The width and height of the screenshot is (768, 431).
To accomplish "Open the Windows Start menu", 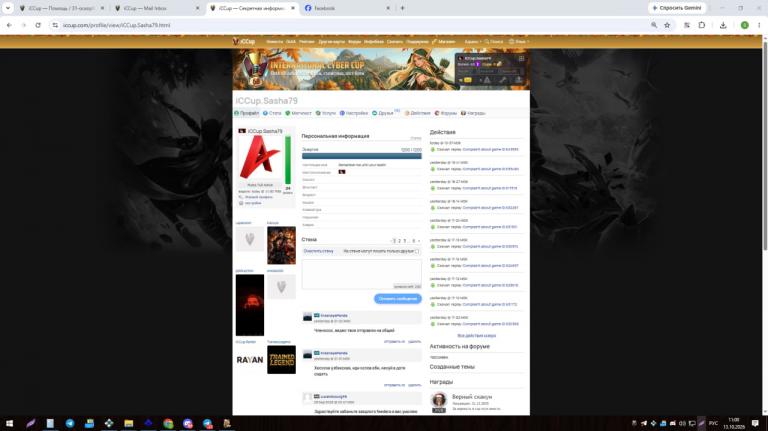I will pyautogui.click(x=9, y=423).
